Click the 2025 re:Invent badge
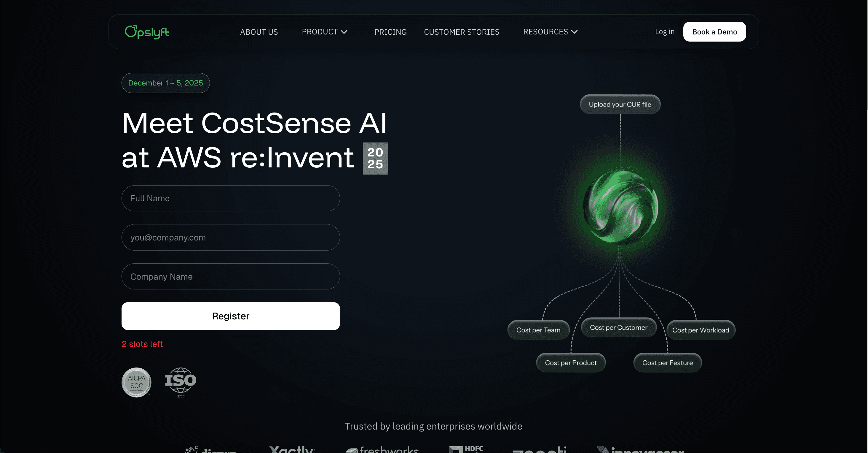 point(375,158)
